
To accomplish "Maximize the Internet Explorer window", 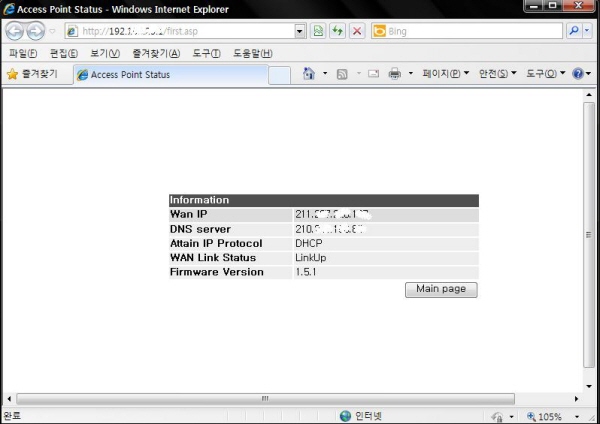I will coord(553,6).
